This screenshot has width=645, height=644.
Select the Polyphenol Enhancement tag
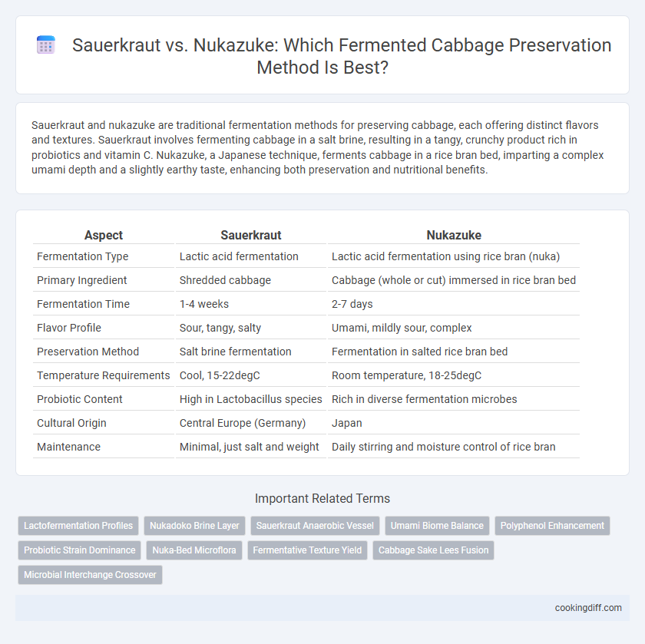tap(552, 526)
